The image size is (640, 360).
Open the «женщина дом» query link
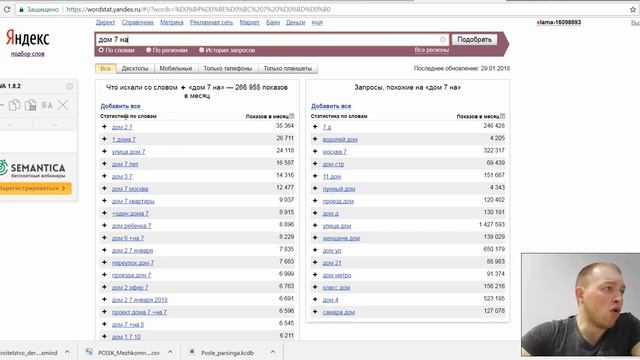tap(341, 238)
